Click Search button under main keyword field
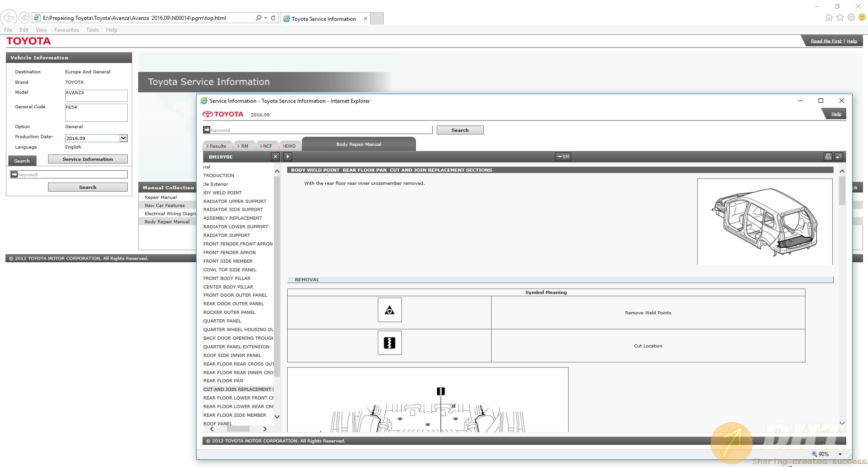Viewport: 868px width, 467px height. [x=88, y=187]
